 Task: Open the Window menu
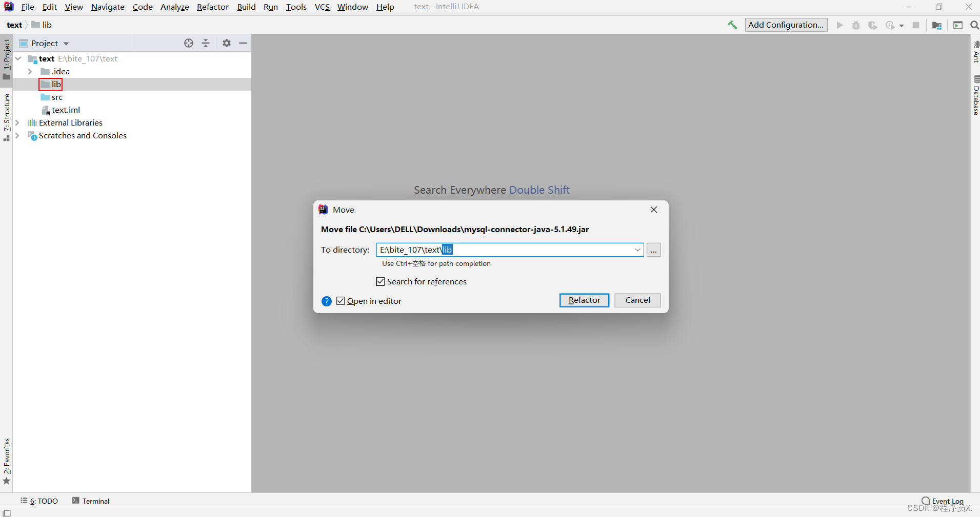click(x=353, y=7)
